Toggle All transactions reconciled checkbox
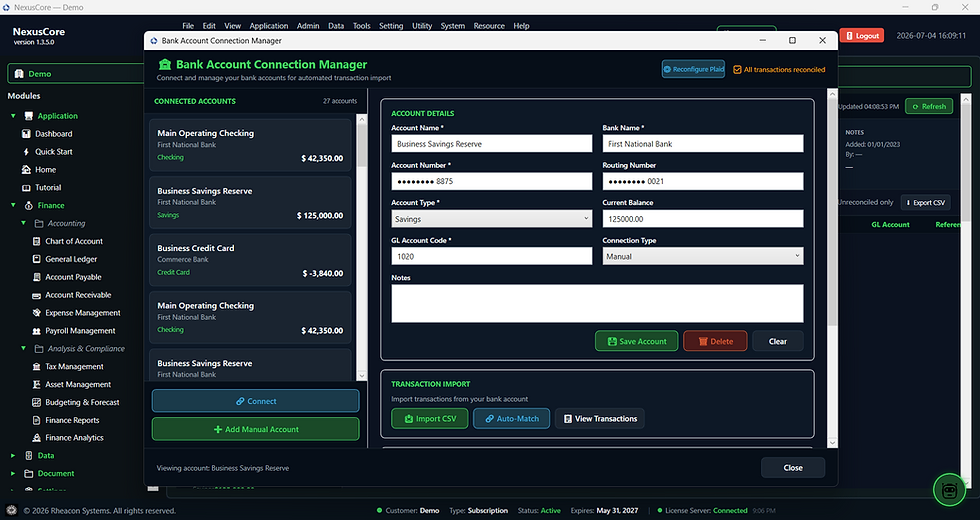 pos(737,69)
